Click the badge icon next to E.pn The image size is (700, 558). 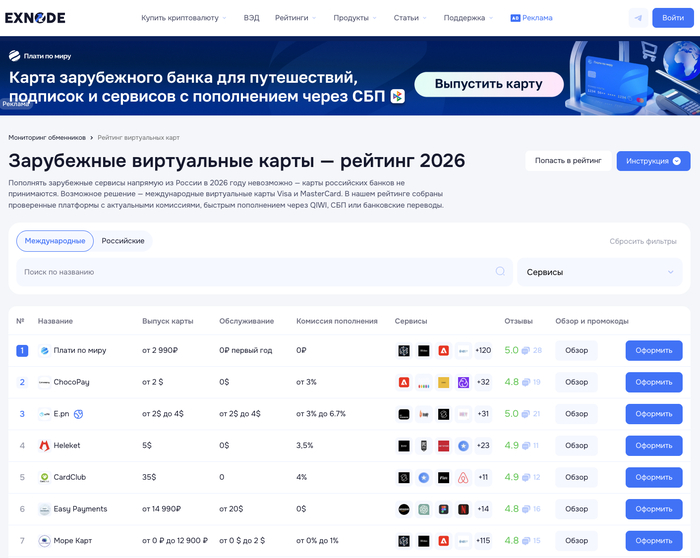79,414
